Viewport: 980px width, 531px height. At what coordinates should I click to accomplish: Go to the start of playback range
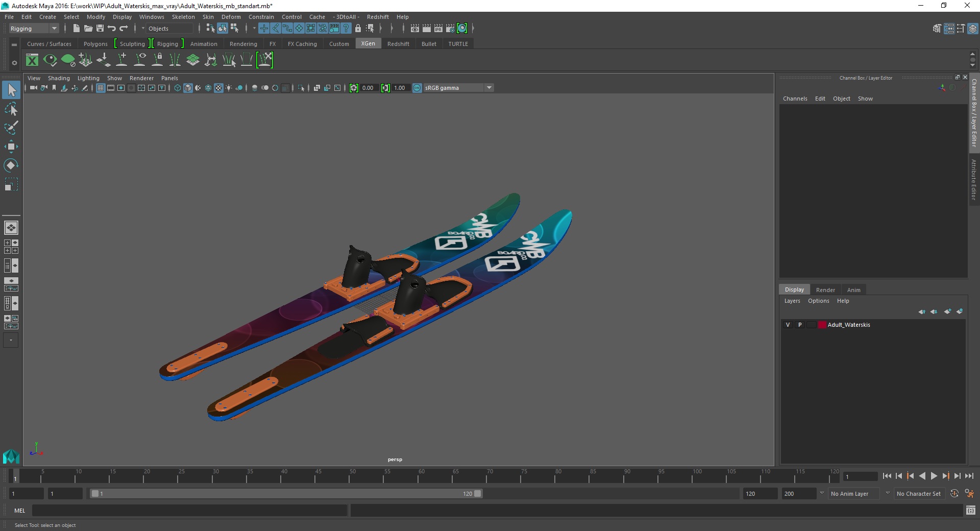click(x=887, y=476)
